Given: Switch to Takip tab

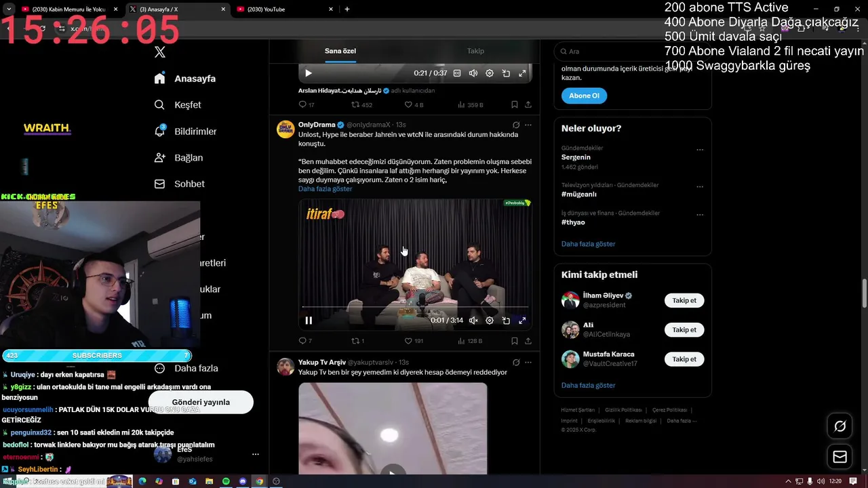Looking at the screenshot, I should 475,52.
